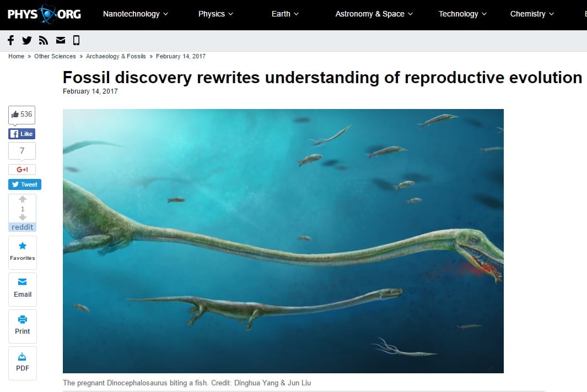Tweet this article

(x=25, y=184)
